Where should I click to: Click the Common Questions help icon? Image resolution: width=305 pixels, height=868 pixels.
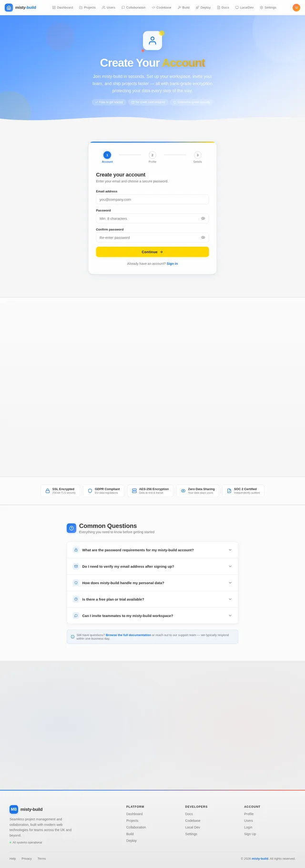tap(71, 528)
